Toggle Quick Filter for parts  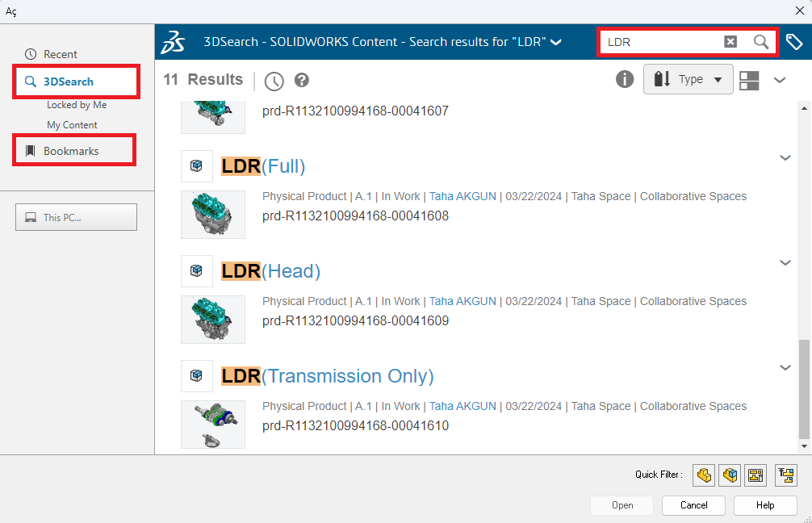pos(704,475)
